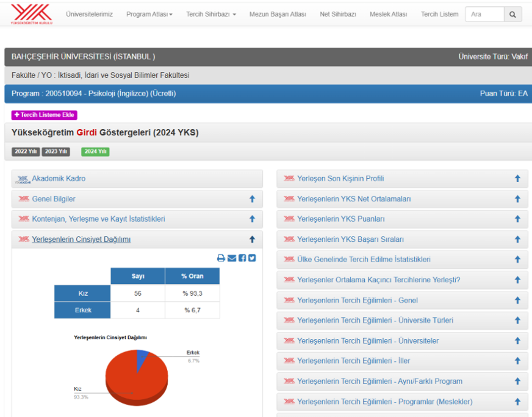Open Mezun Başarı Atlası menu item
Screen dimensions: 532x417
[x=278, y=14]
